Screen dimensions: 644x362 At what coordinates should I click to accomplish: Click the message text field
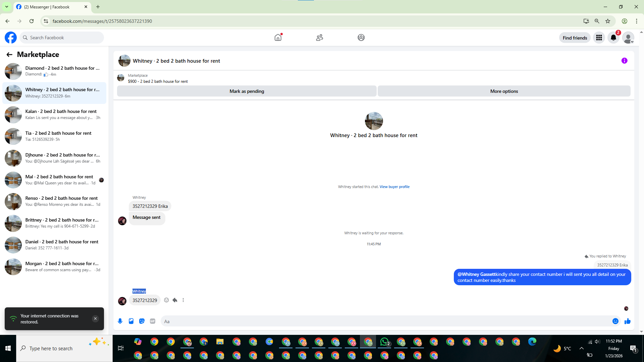[386, 321]
